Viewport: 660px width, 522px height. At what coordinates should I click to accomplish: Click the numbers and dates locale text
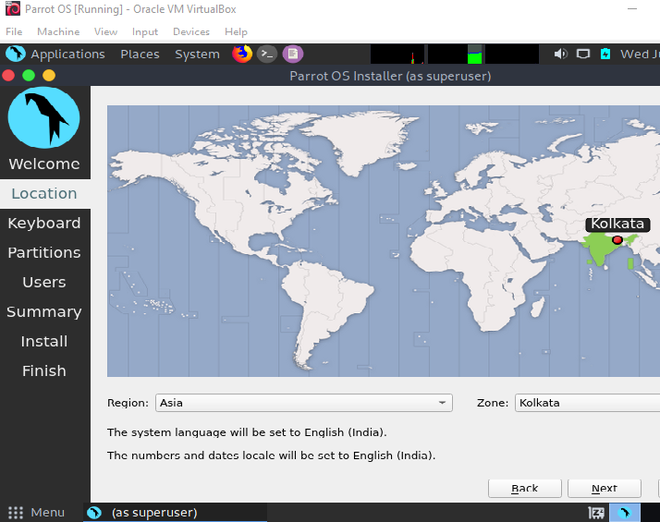271,455
